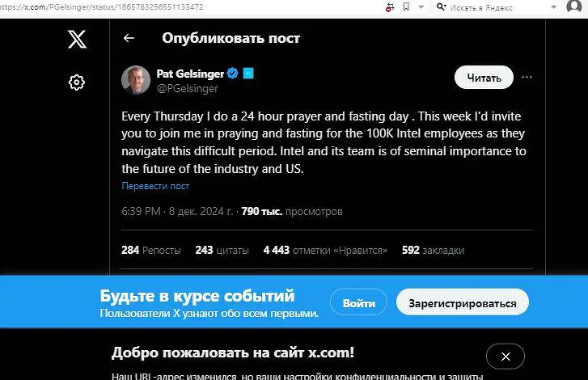Click the Перевести пост translate link
This screenshot has width=588, height=380.
click(155, 186)
